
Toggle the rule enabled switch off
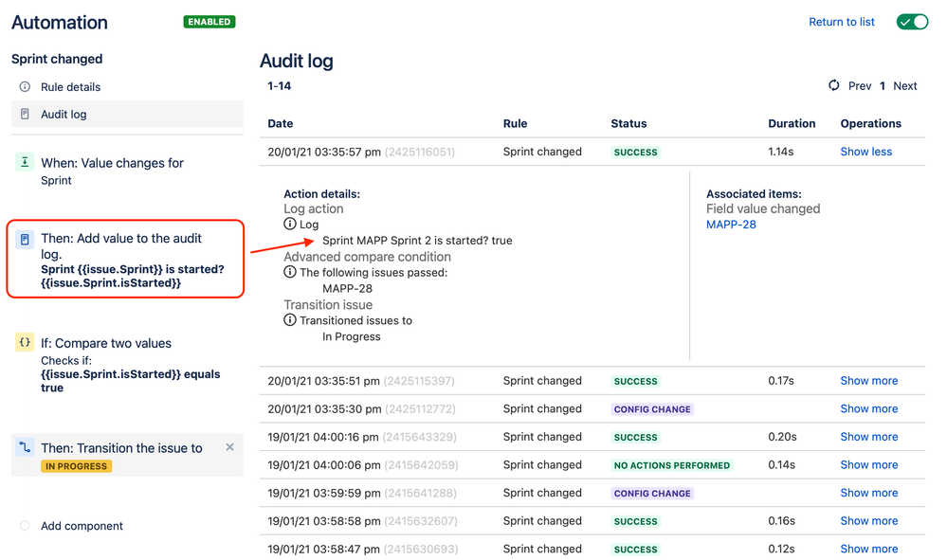(x=912, y=22)
